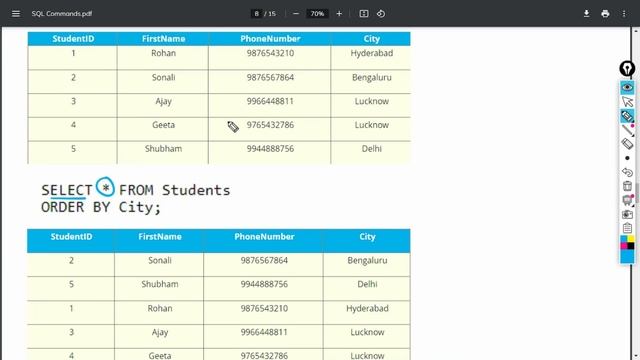
Task: Zoom out of the PDF page
Action: point(296,13)
